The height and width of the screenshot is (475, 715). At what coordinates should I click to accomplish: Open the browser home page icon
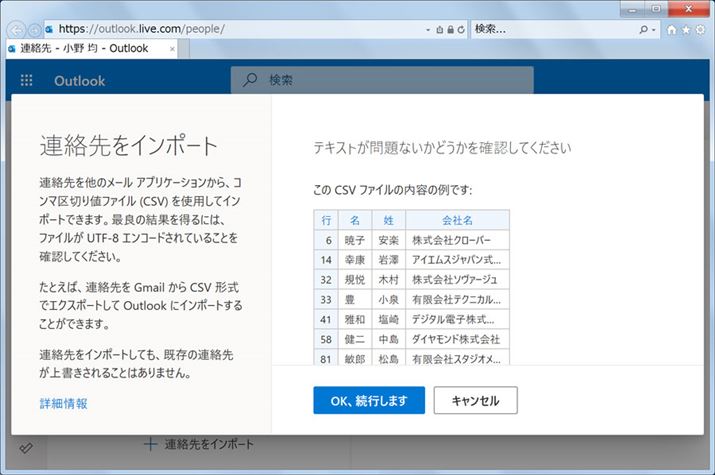(x=671, y=30)
